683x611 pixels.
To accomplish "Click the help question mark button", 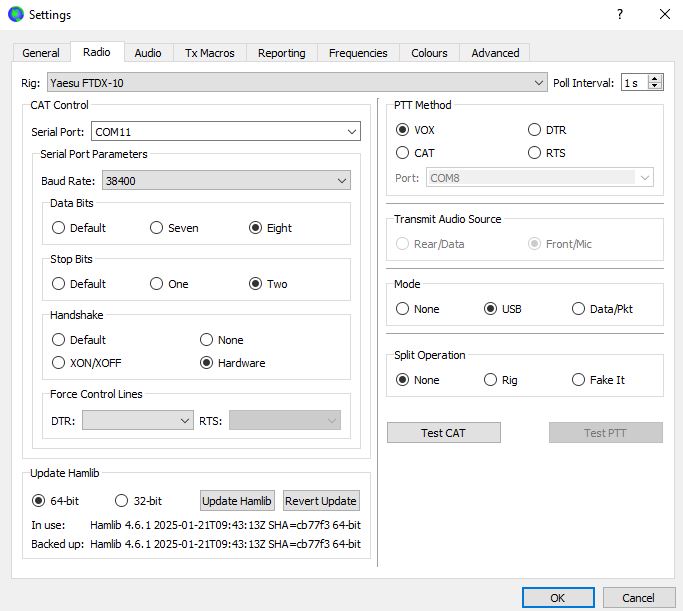I will point(620,15).
